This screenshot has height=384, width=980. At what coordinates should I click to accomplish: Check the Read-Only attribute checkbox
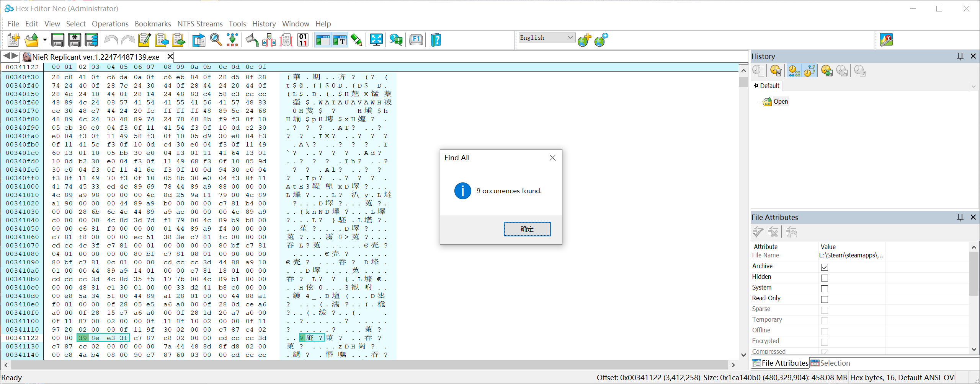coord(825,299)
